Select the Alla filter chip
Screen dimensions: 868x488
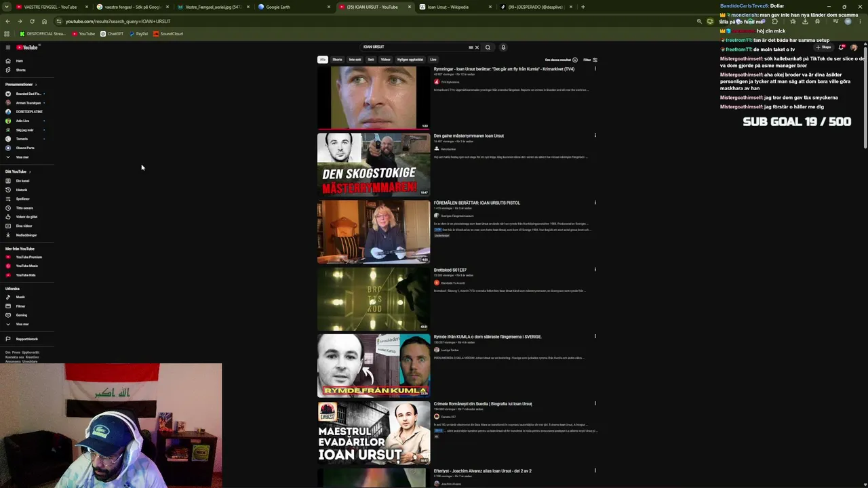click(x=323, y=60)
